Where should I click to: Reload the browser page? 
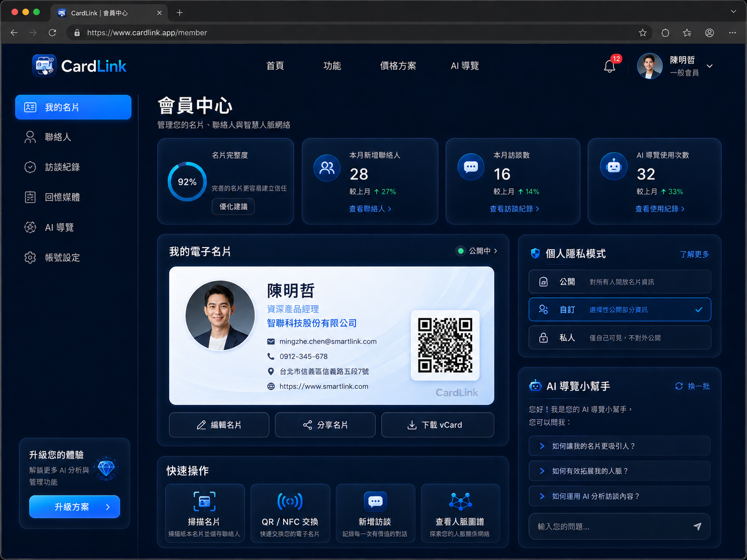click(x=52, y=32)
